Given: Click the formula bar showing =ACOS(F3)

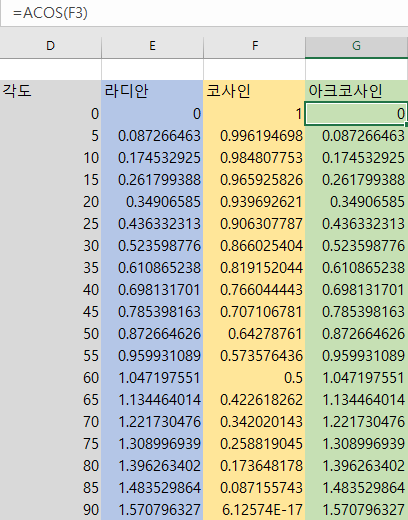Looking at the screenshot, I should point(204,13).
